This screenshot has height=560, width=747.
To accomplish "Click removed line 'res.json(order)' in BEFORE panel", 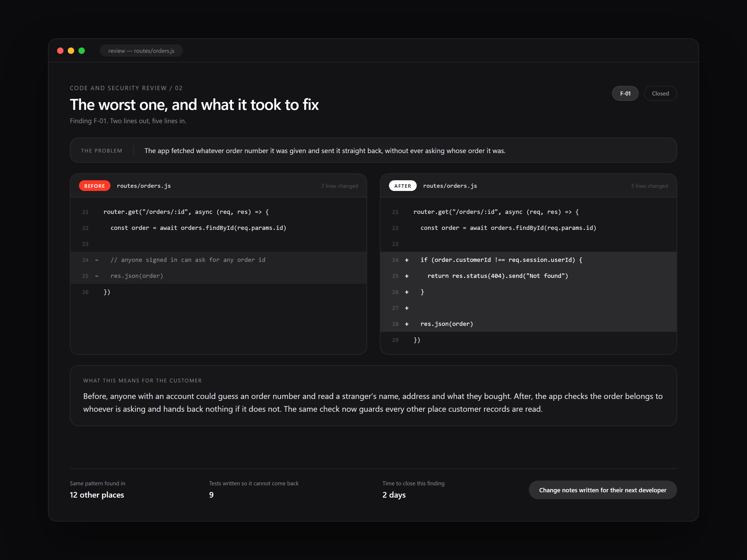I will click(x=137, y=276).
